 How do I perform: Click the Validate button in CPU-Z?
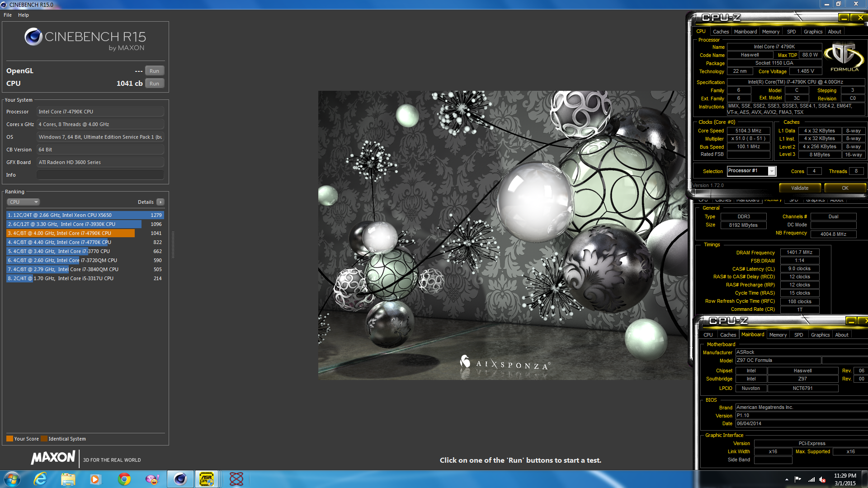(800, 188)
